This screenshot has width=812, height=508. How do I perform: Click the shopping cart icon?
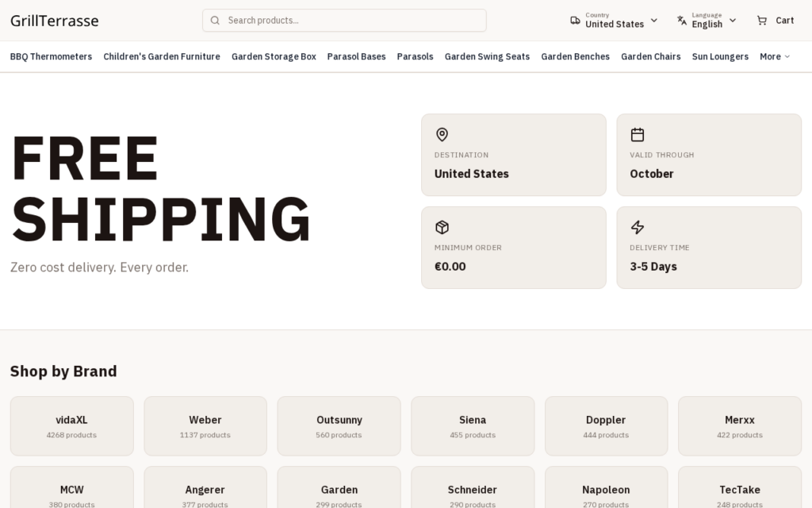[762, 20]
